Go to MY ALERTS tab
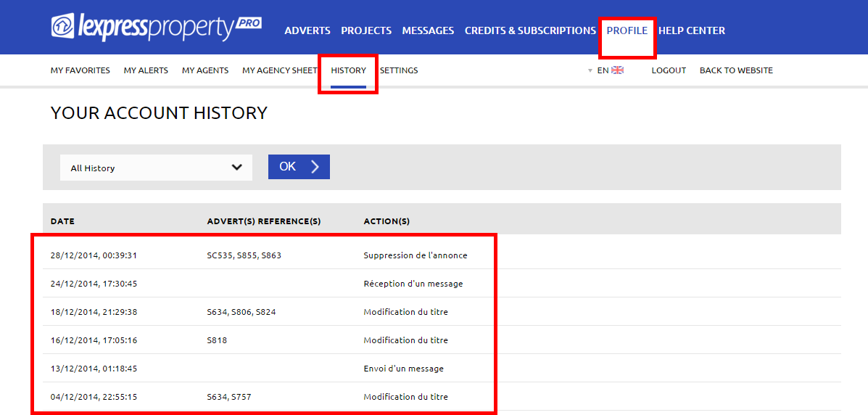 [146, 70]
